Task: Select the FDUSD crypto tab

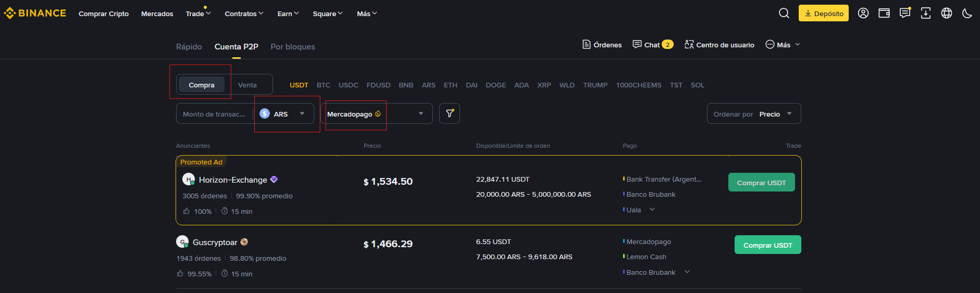Action: [378, 85]
